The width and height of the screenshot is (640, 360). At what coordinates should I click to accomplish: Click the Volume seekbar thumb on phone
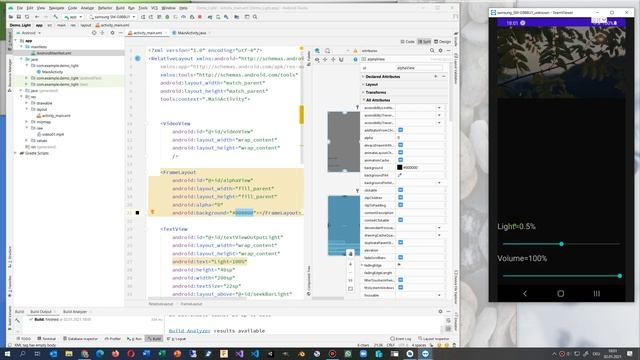pos(620,276)
